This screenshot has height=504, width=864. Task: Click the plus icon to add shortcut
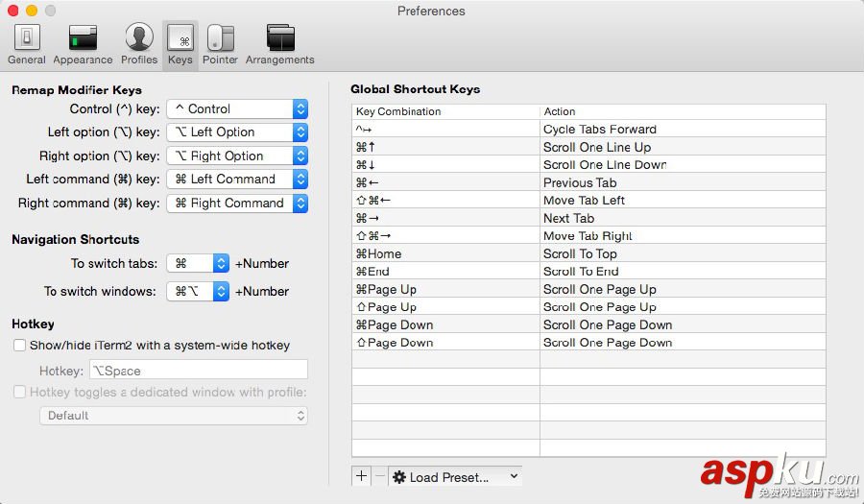pyautogui.click(x=361, y=476)
